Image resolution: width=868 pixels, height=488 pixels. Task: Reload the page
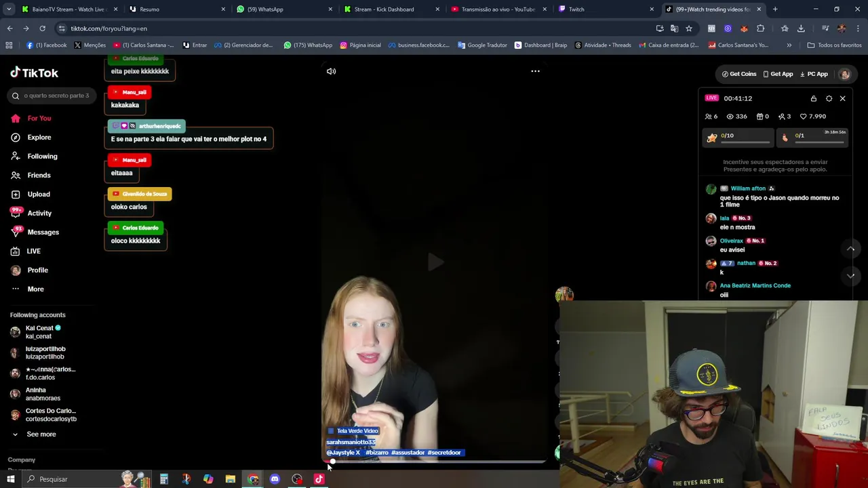coord(42,28)
